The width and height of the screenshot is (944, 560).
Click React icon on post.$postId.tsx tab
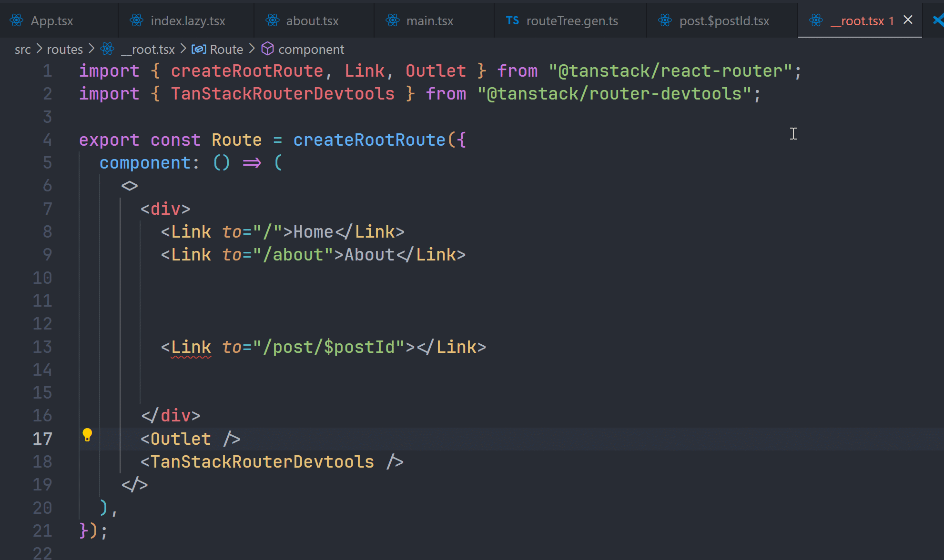665,20
